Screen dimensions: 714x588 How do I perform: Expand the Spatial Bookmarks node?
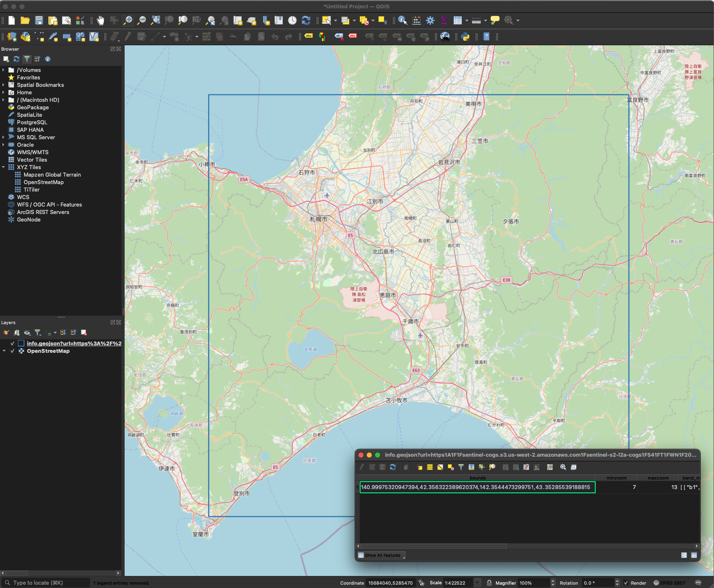(x=3, y=85)
